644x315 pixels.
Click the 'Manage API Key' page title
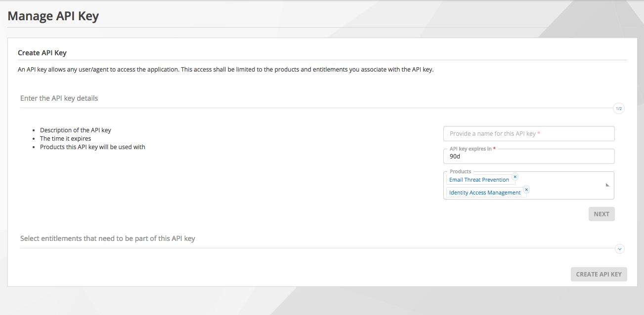tap(53, 16)
